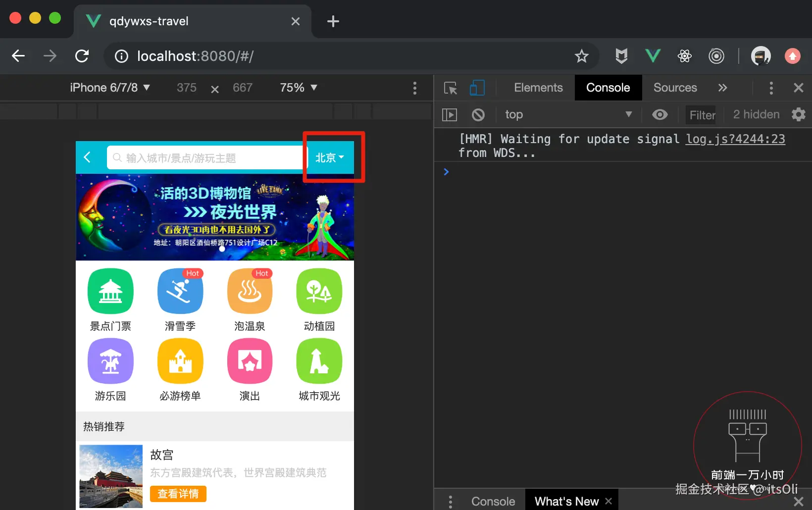Switch to the What's New drawer tab
The height and width of the screenshot is (510, 812).
[x=566, y=501]
